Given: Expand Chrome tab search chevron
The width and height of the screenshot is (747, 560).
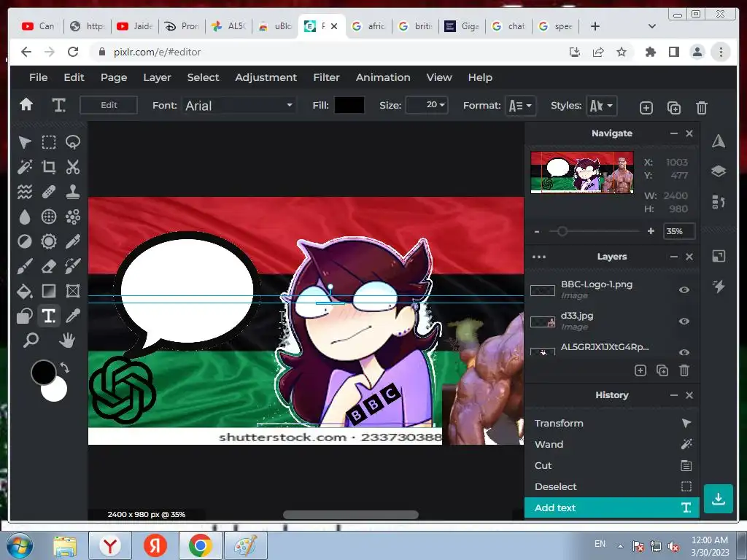Looking at the screenshot, I should (651, 26).
